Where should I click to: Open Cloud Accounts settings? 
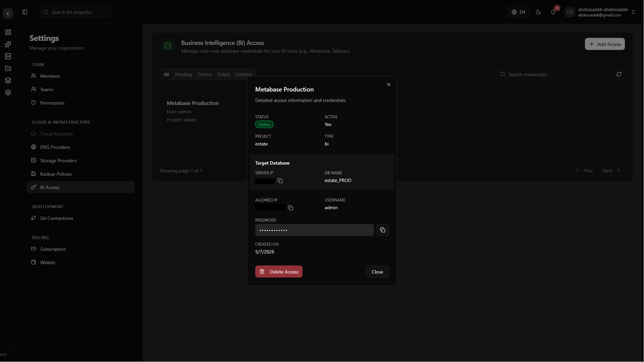pos(81,134)
